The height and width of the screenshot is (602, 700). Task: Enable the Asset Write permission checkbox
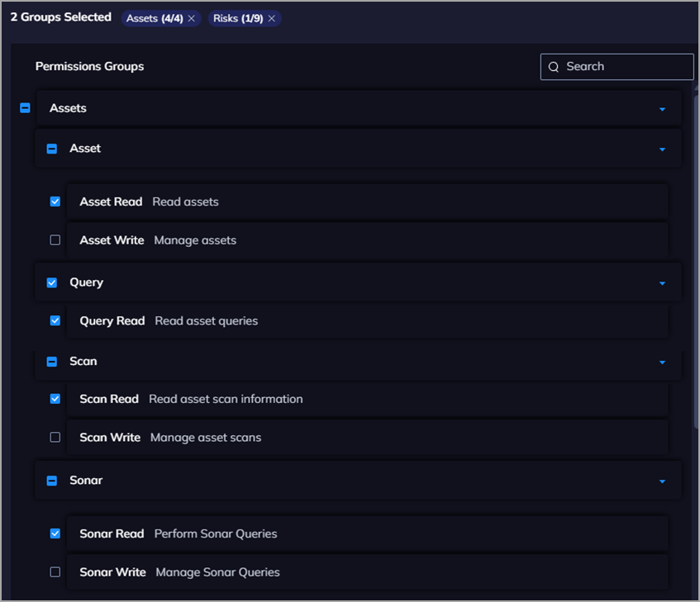(x=55, y=240)
